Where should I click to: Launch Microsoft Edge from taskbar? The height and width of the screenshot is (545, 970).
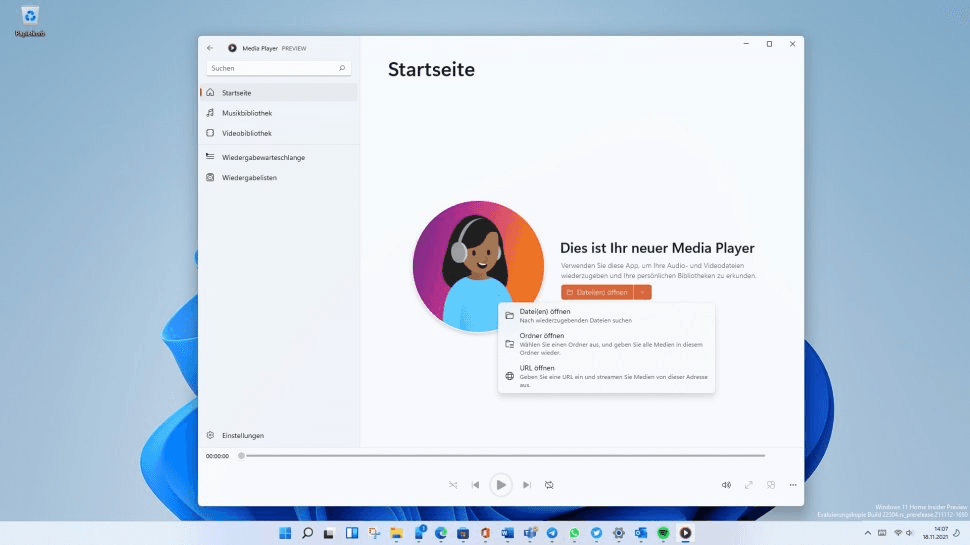coord(441,533)
